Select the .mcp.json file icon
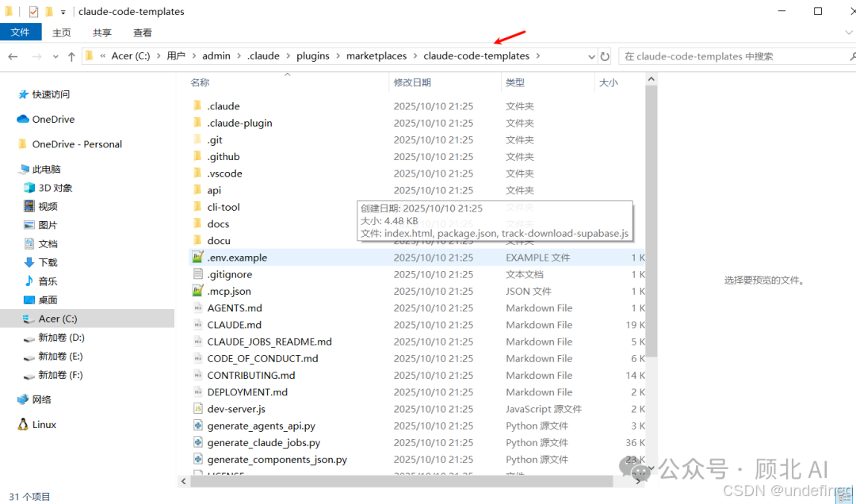This screenshot has height=504, width=856. point(197,291)
